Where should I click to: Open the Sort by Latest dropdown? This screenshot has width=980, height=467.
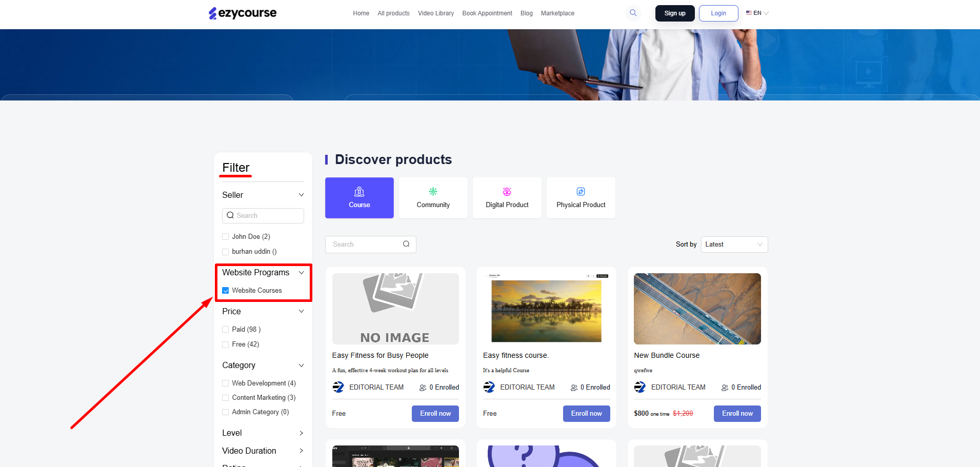coord(734,245)
